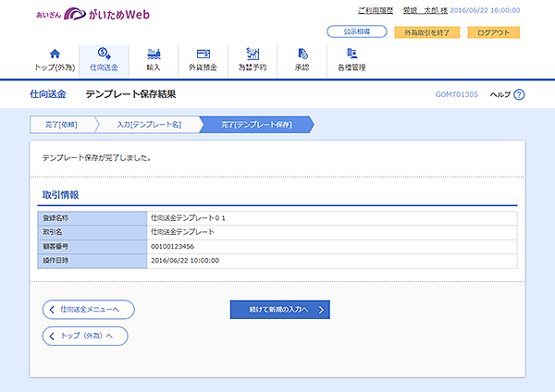The width and height of the screenshot is (555, 392).
Task: Click the テンプレート保存結果 title
Action: tap(131, 94)
